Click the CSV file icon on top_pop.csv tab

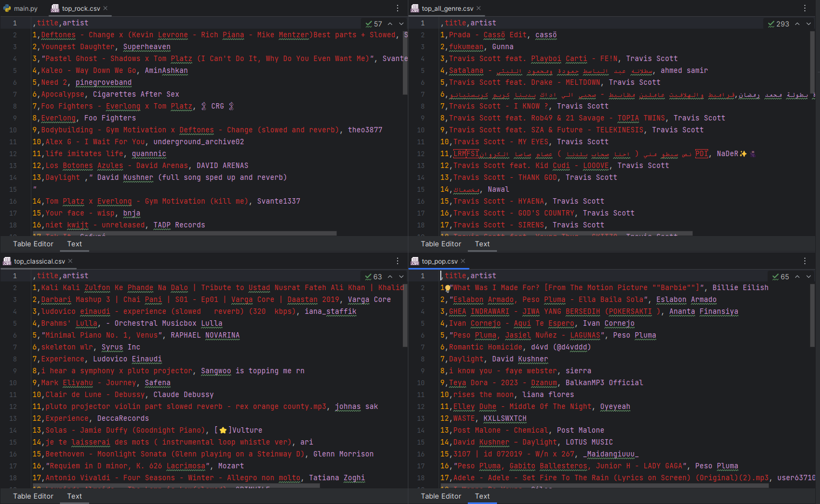[x=415, y=261]
